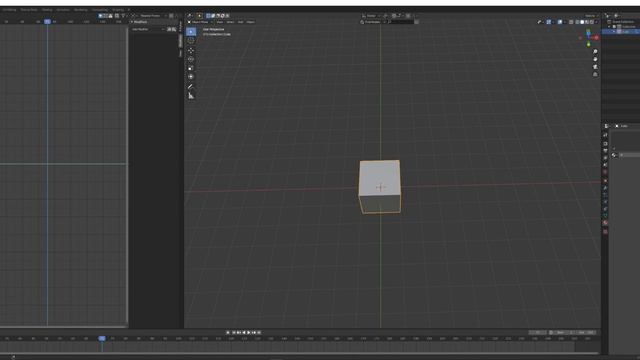Collapse the Collection in outliner
This screenshot has width=640, height=360.
[x=609, y=27]
